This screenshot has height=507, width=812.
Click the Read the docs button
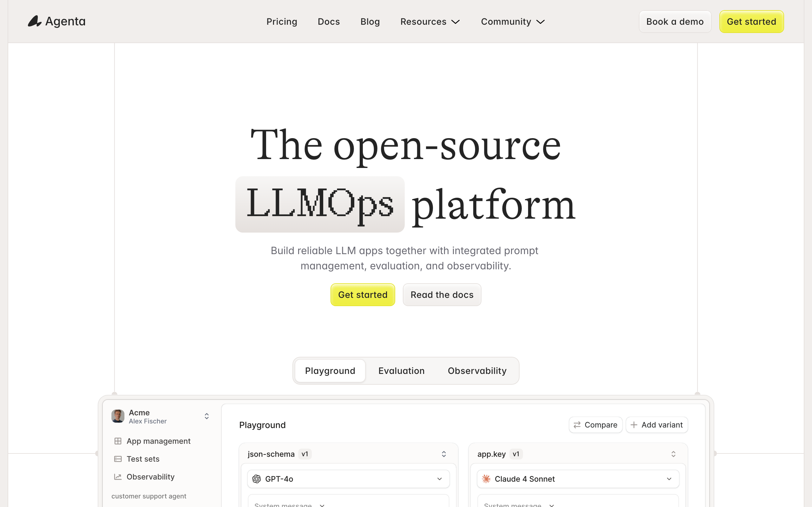pos(442,295)
